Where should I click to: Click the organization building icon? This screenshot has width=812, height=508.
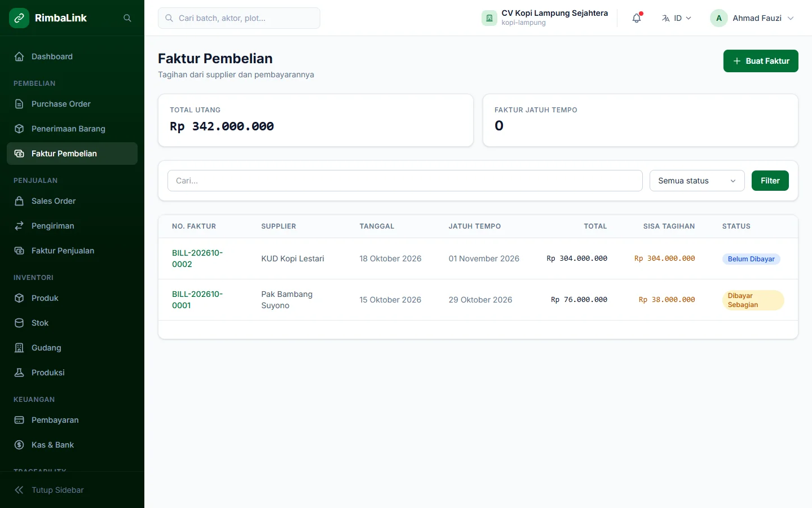click(x=489, y=18)
